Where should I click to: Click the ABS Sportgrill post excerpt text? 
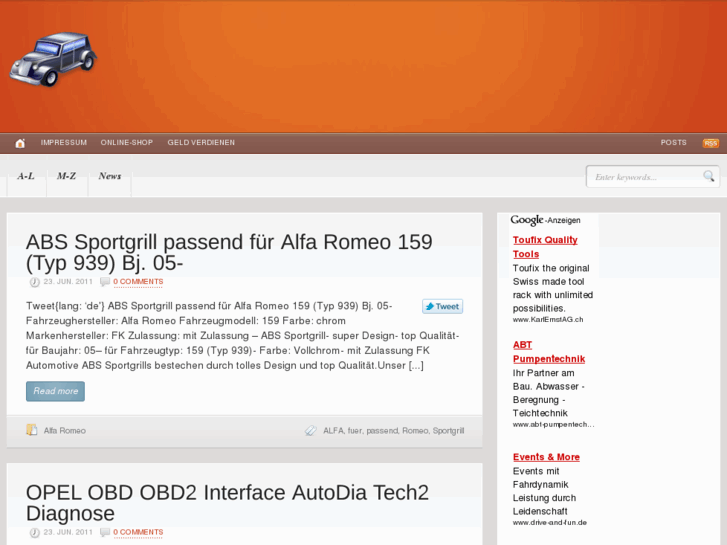click(242, 335)
